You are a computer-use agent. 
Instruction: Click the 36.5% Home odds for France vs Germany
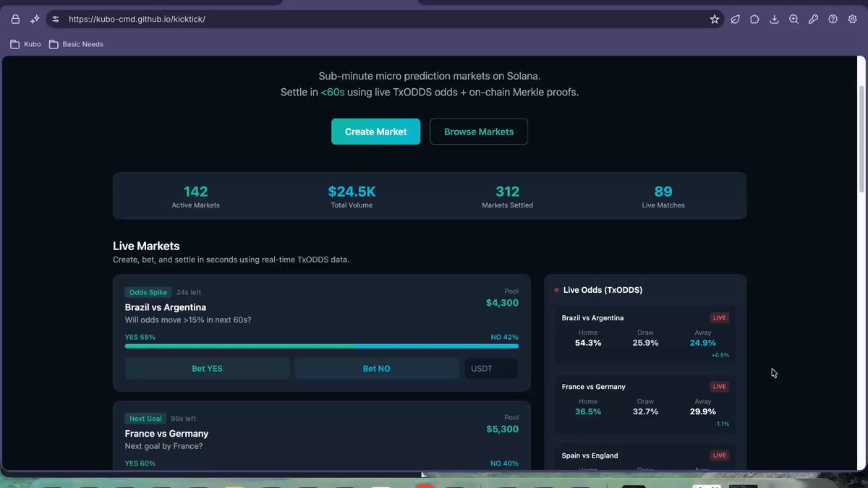pyautogui.click(x=588, y=411)
